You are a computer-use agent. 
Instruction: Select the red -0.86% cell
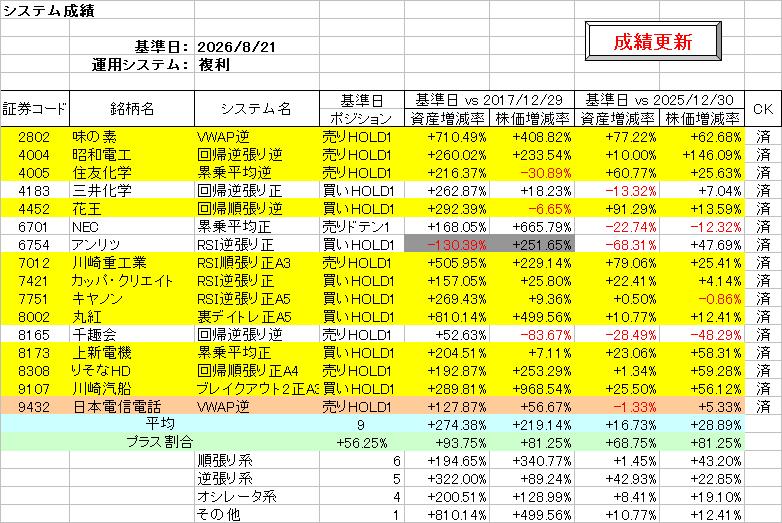(x=702, y=299)
